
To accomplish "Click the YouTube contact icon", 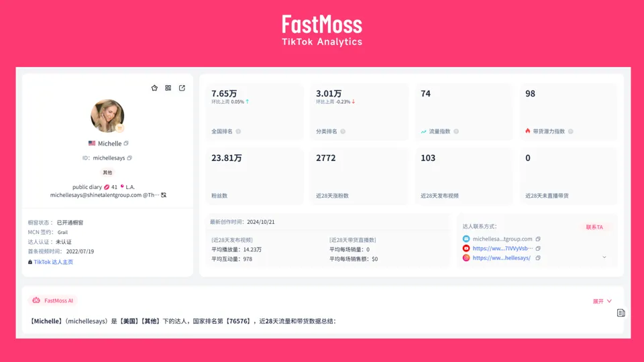I will [x=466, y=248].
